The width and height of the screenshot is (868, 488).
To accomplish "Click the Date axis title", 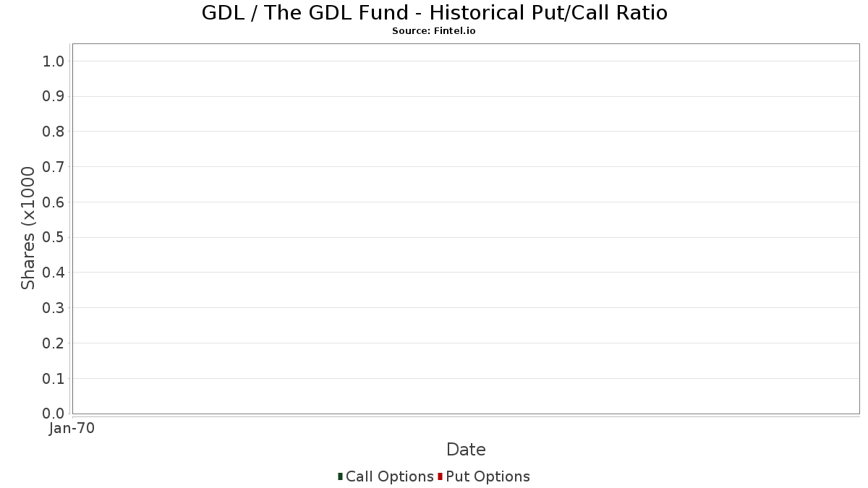I will (x=466, y=450).
